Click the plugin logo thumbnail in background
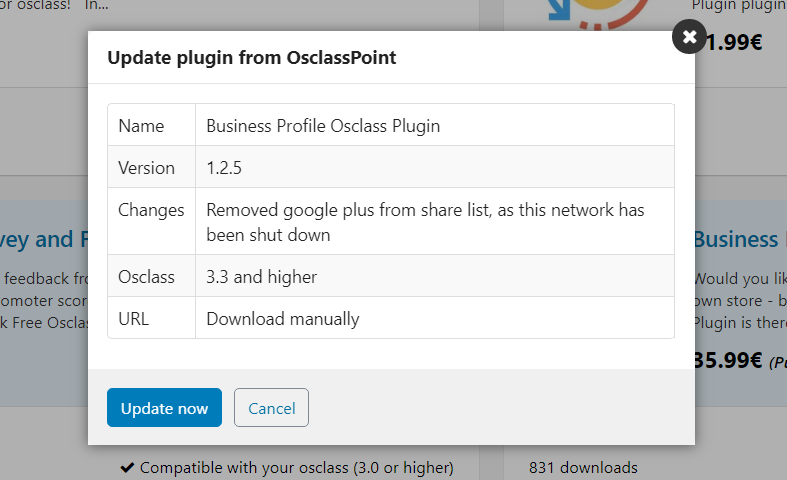Screen dimensions: 787x480 (x=598, y=14)
